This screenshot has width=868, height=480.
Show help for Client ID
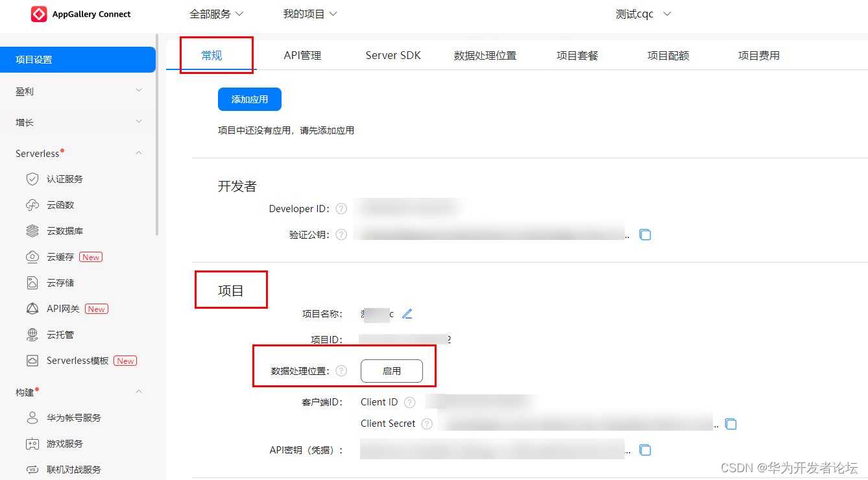[409, 402]
